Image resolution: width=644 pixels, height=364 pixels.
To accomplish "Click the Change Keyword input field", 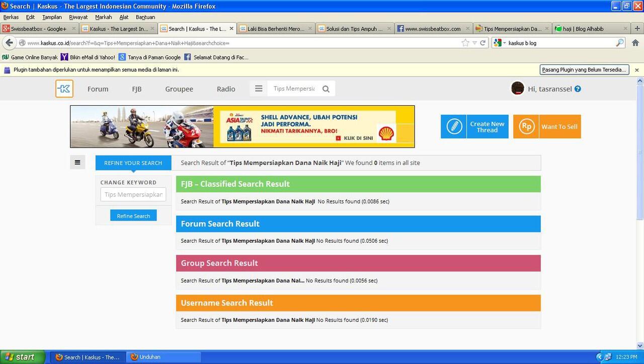I will tap(133, 194).
